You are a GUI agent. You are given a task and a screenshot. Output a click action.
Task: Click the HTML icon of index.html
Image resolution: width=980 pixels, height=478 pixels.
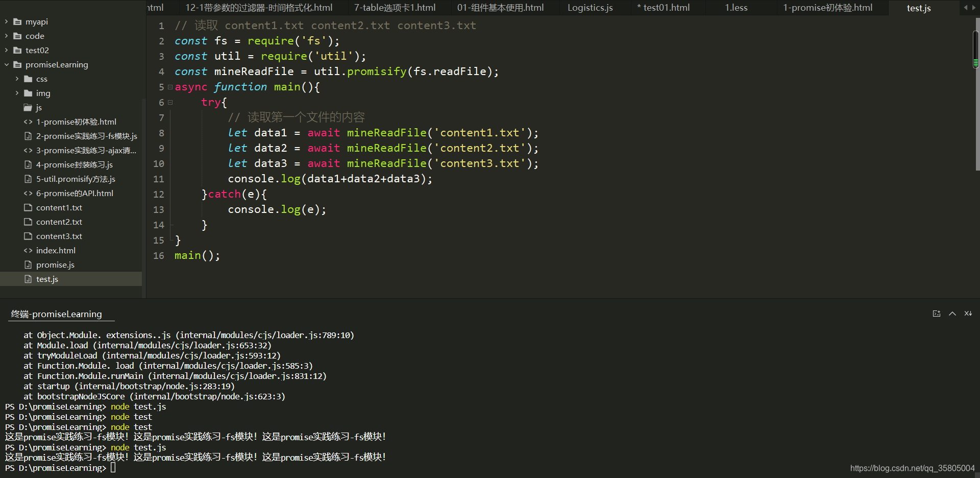(28, 250)
